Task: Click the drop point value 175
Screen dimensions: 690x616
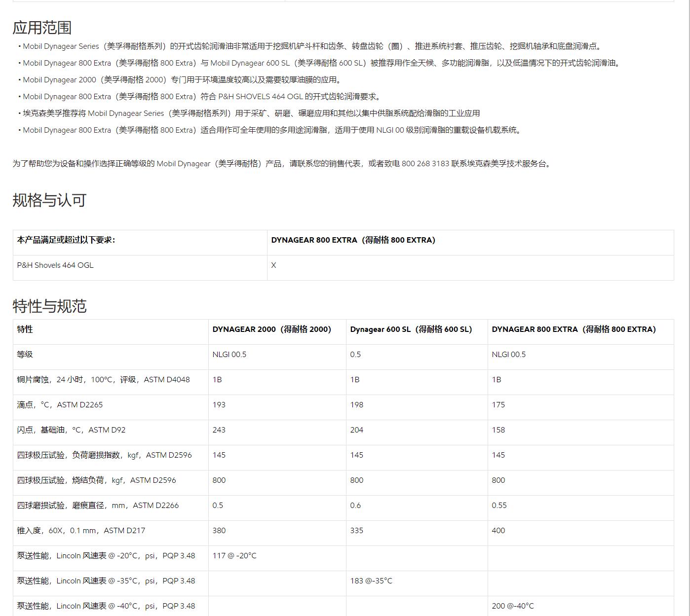Action: coord(498,405)
